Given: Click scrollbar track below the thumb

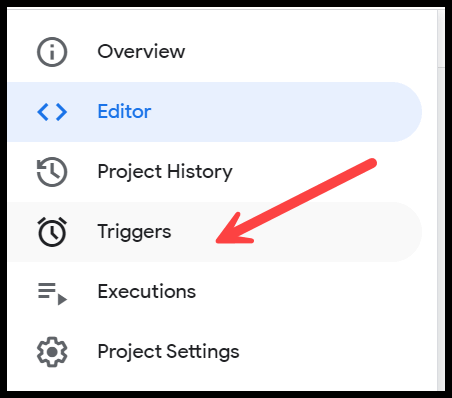Looking at the screenshot, I should [441, 228].
